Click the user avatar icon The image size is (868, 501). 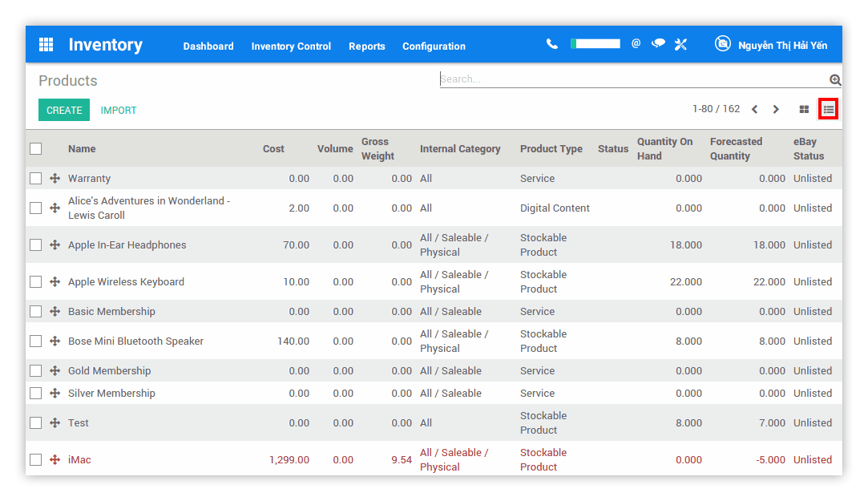click(723, 44)
